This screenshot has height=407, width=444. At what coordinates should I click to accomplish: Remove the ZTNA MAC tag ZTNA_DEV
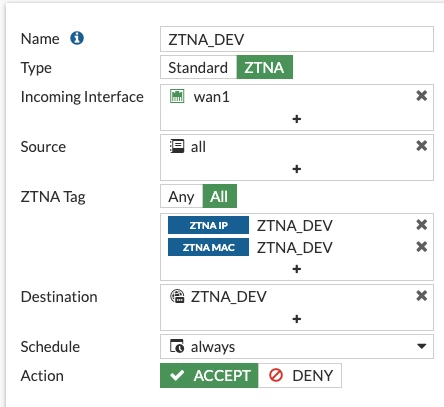[422, 247]
